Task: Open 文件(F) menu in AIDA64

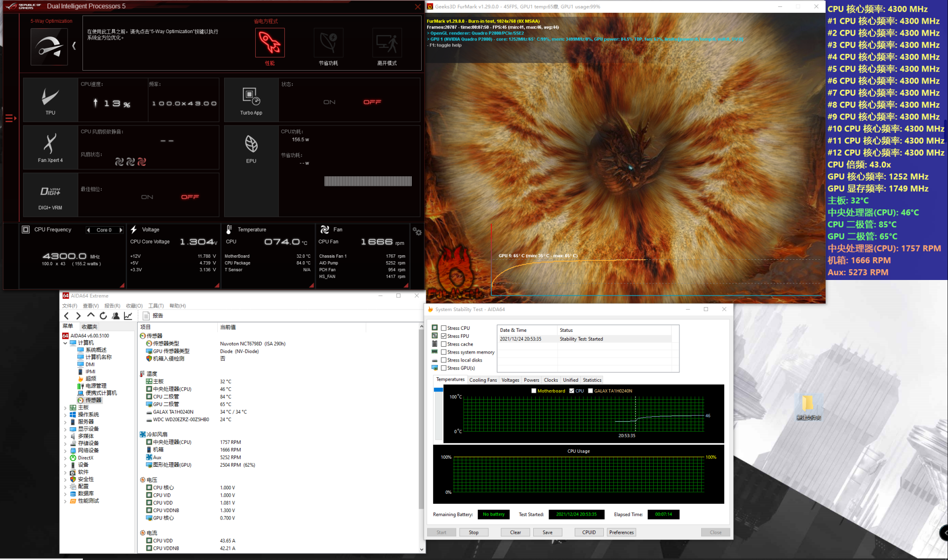Action: coord(70,306)
